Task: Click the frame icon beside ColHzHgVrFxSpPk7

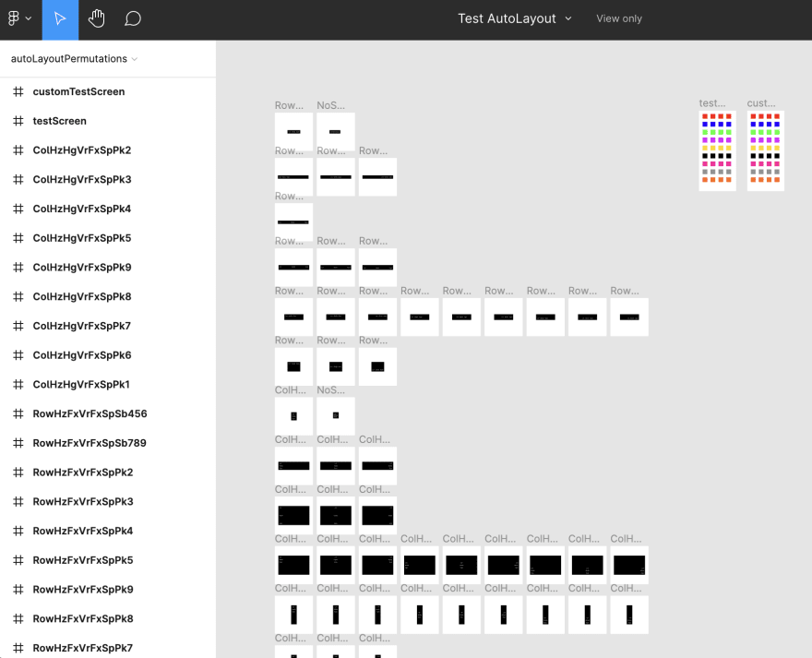Action: 18,326
